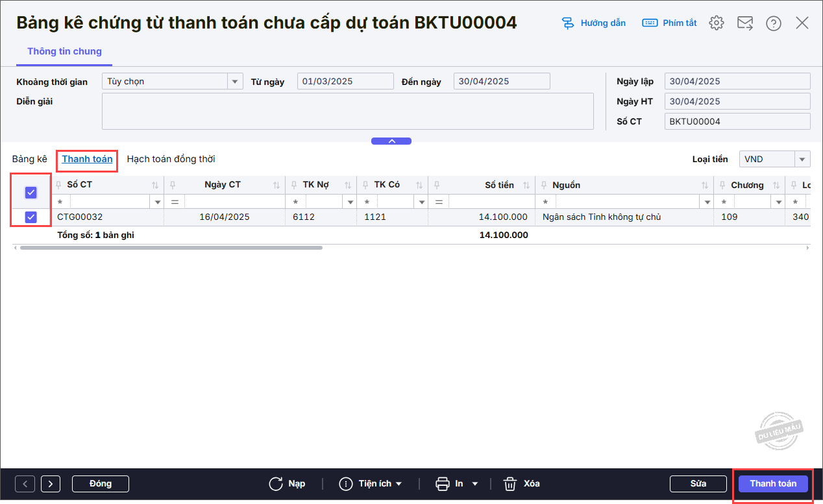Sort by the Số CT column
Screen dimensions: 823x504
[155, 185]
